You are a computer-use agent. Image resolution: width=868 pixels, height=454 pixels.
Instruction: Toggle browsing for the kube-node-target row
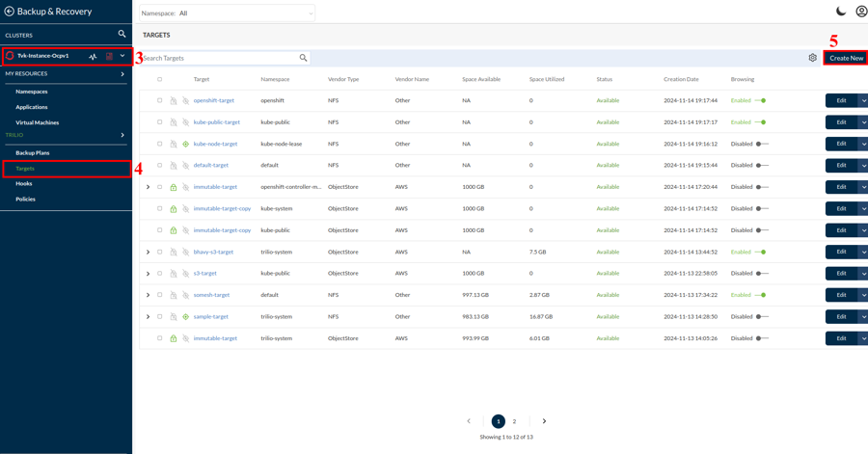[x=762, y=144]
